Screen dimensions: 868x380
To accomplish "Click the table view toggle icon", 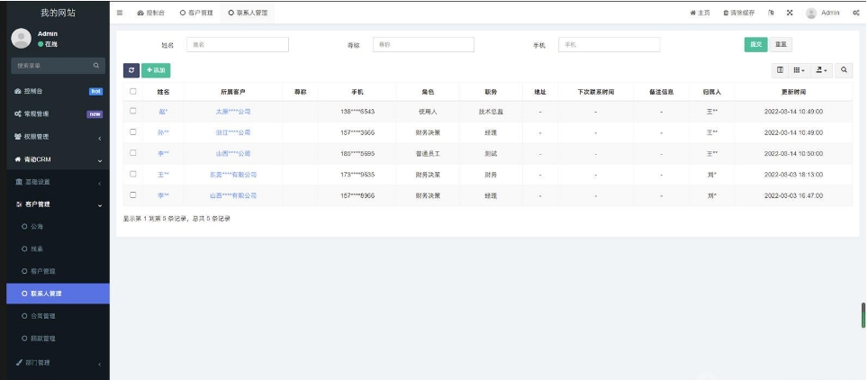I will click(780, 70).
